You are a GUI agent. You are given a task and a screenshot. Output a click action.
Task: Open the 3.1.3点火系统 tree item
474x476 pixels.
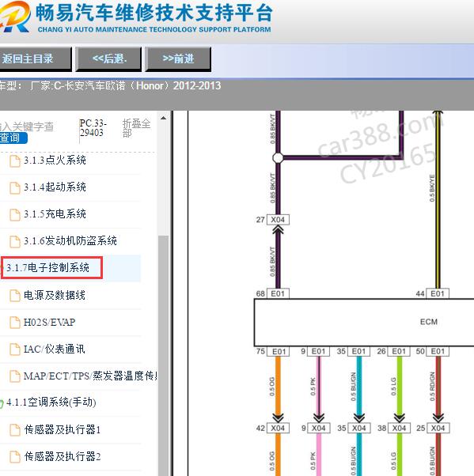pos(55,160)
